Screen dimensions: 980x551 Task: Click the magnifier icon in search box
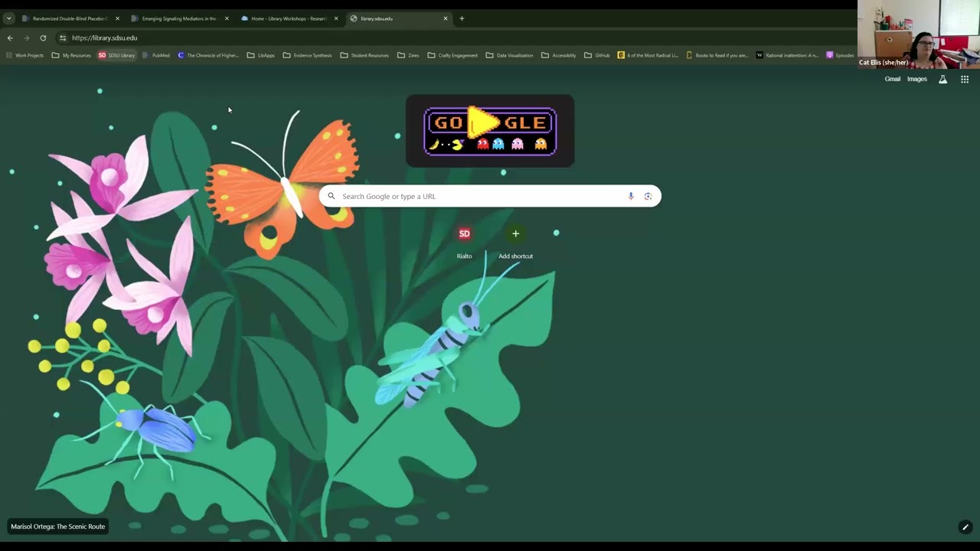332,196
